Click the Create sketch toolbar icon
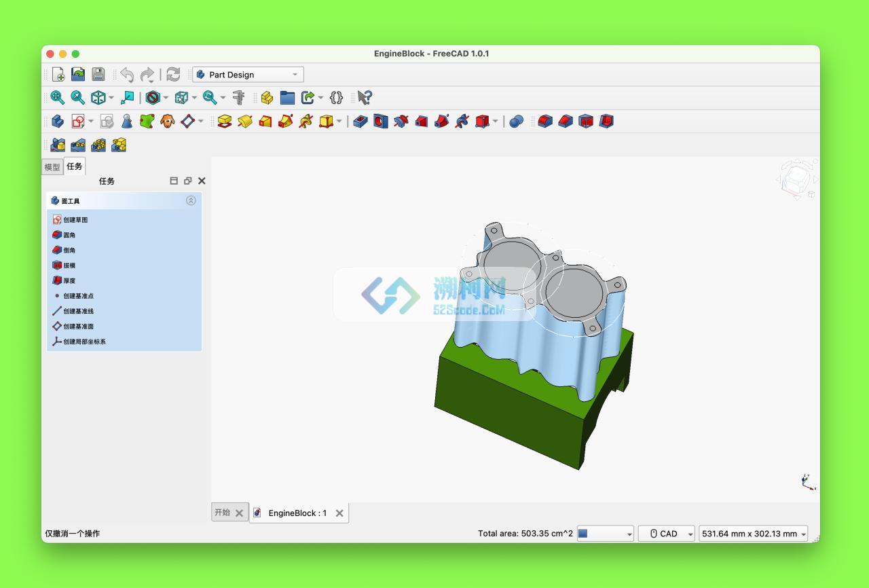 click(78, 122)
